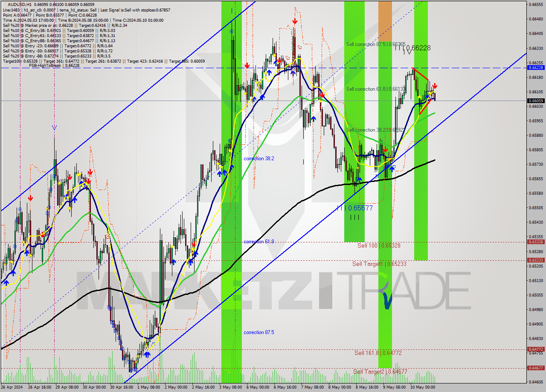Click the '29 Apr 08:00' time label
The width and height of the screenshot is (546, 392).
pos(68,387)
